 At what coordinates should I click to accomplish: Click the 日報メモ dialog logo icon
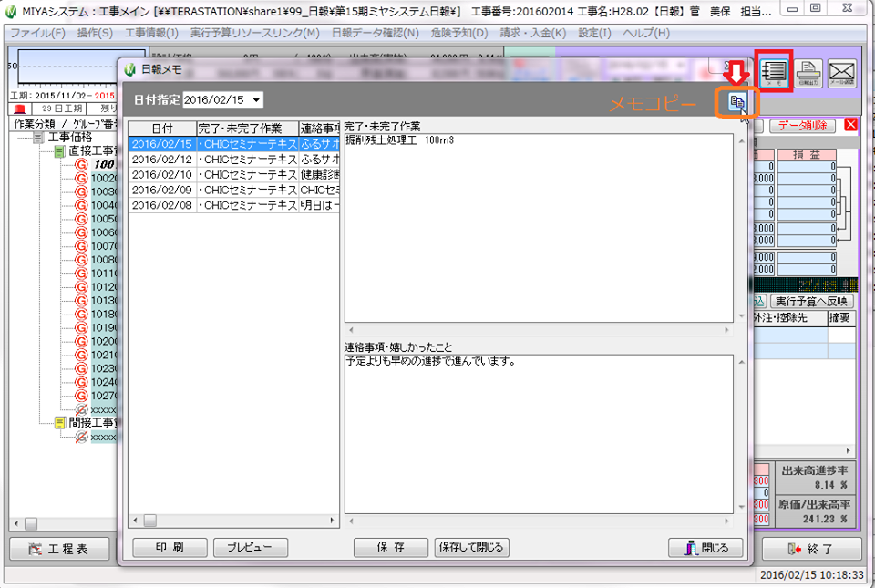130,69
